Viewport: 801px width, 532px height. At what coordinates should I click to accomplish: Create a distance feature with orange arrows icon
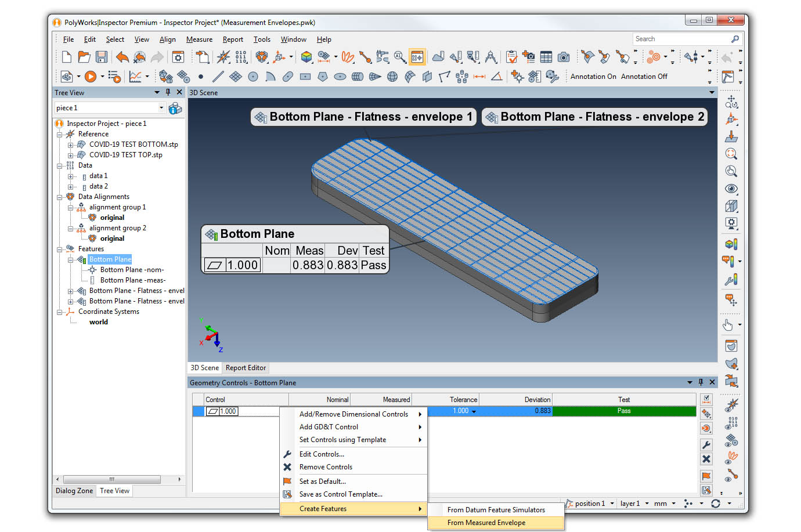tap(479, 77)
